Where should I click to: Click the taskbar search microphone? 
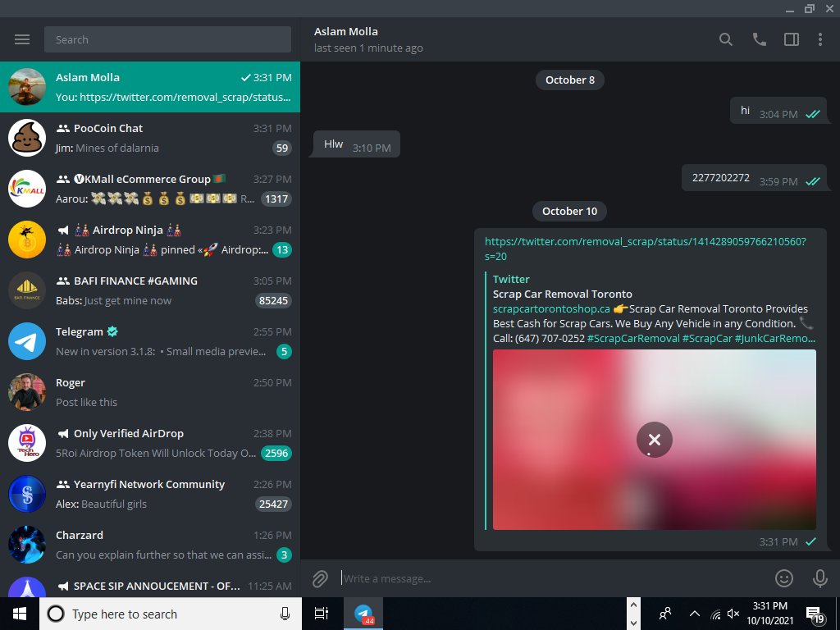(285, 614)
